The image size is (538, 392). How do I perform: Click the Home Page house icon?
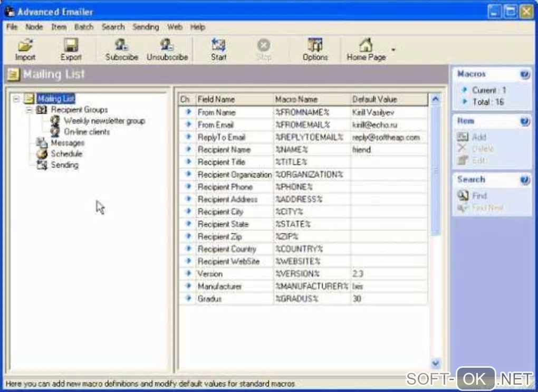366,45
